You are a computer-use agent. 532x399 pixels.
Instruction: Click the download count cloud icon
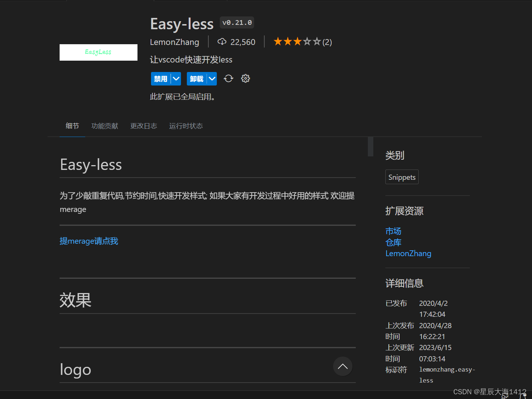coord(222,41)
